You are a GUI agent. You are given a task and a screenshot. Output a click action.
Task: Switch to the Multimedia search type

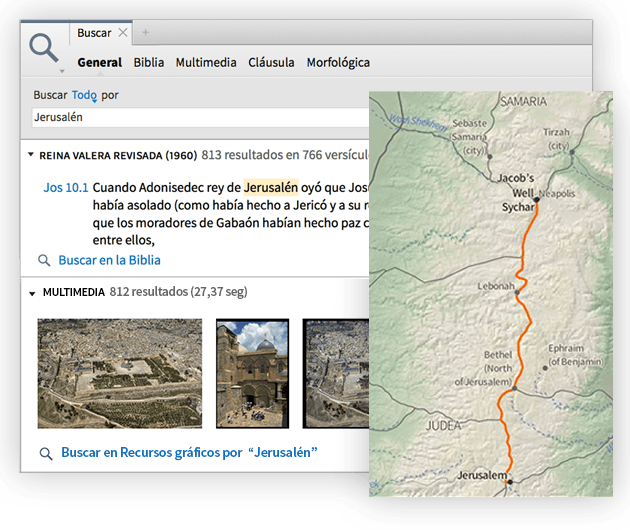point(206,63)
